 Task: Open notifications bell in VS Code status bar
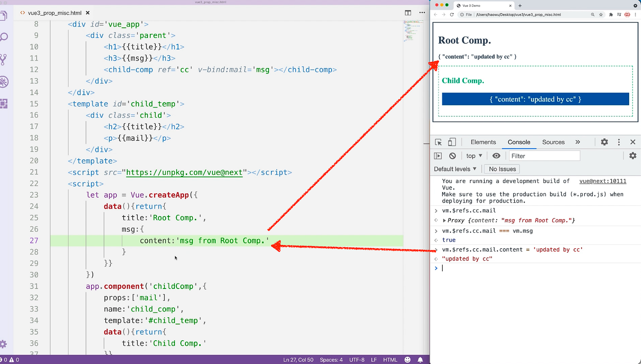(x=420, y=360)
